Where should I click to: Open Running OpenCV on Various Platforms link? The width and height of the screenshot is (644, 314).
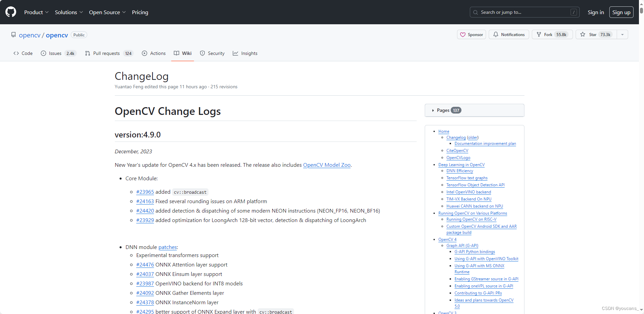473,213
